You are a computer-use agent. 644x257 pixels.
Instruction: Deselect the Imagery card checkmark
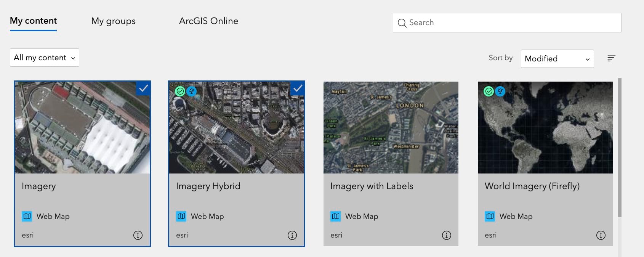point(144,88)
